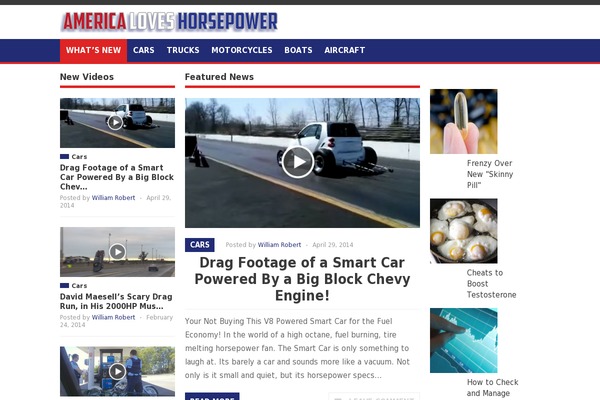Click the fried eggs ad image
The image size is (600, 400).
464,231
